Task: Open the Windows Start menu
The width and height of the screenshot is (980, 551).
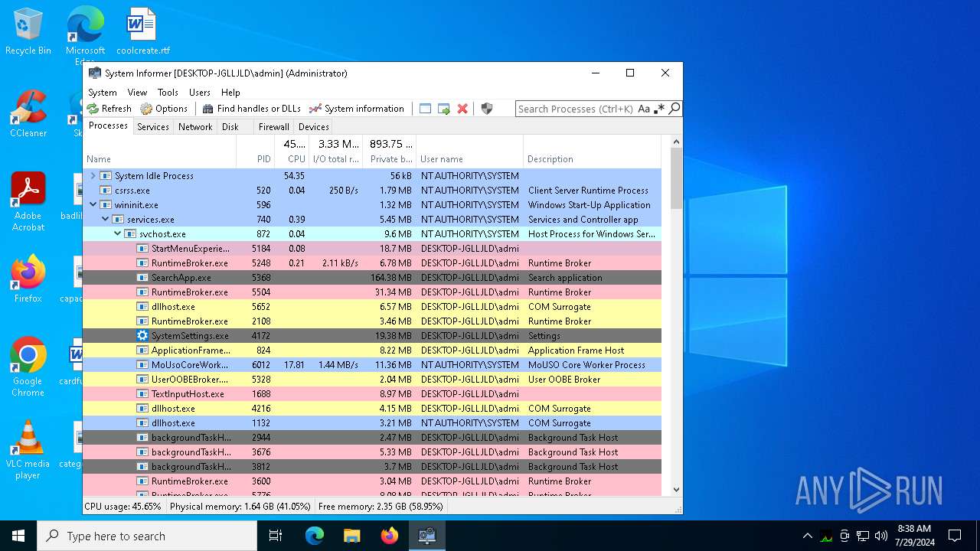Action: (18, 536)
